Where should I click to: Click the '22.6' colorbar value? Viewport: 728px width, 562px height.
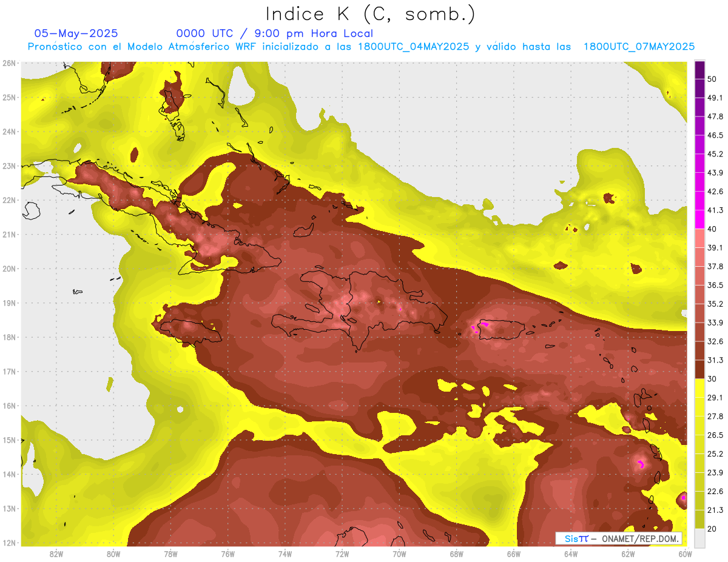[x=715, y=492]
